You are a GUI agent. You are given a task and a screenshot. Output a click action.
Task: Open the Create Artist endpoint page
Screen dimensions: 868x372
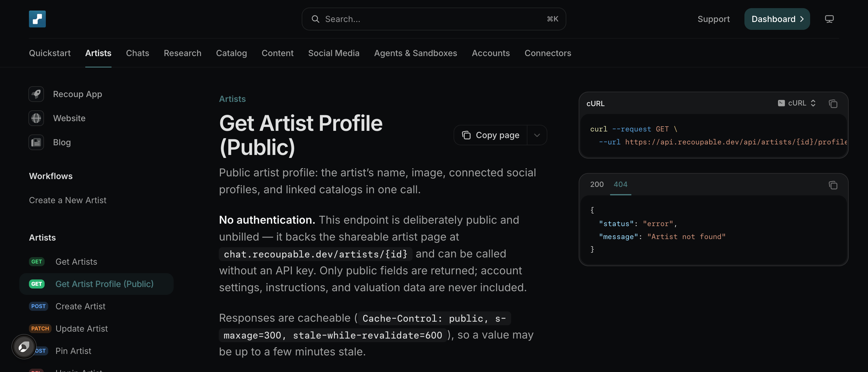coord(80,306)
